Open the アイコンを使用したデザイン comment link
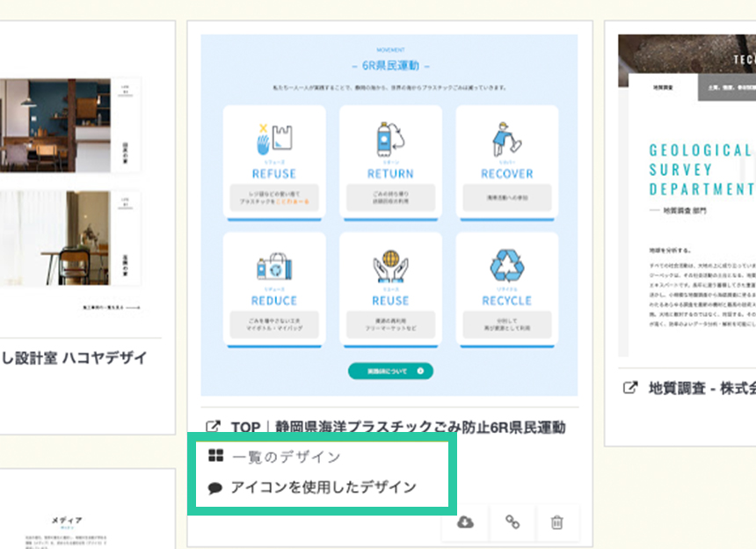Viewport: 756px width, 549px height. (x=323, y=487)
